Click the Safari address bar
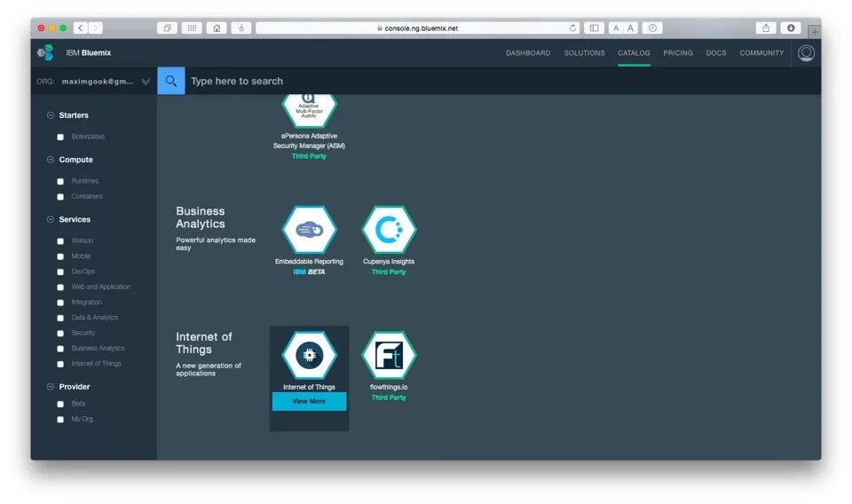Screen dimensions: 852x504 (418, 28)
